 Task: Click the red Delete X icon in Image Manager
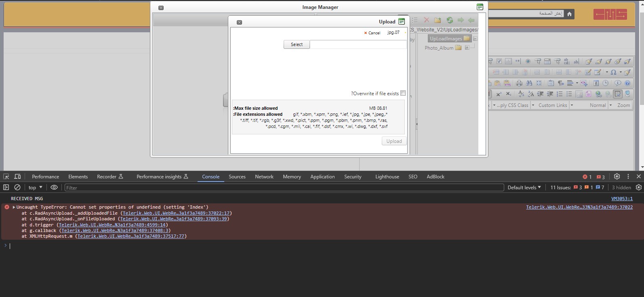[426, 20]
